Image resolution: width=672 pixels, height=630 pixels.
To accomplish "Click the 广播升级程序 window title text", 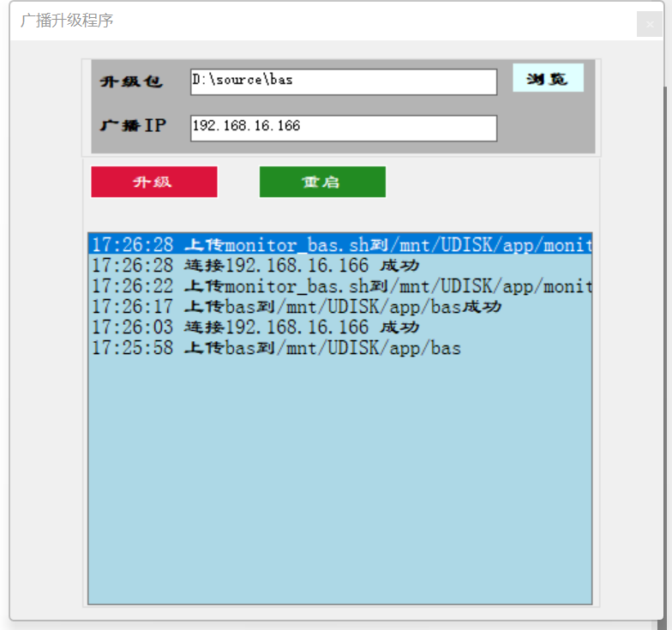I will point(67,21).
